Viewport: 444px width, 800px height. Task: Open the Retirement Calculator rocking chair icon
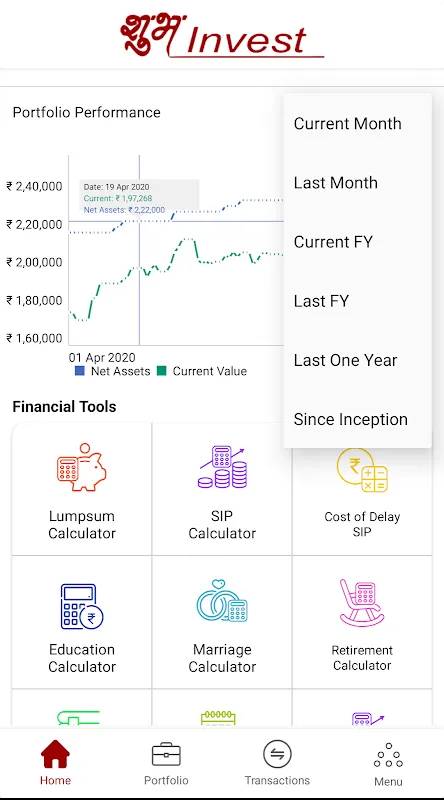click(362, 603)
